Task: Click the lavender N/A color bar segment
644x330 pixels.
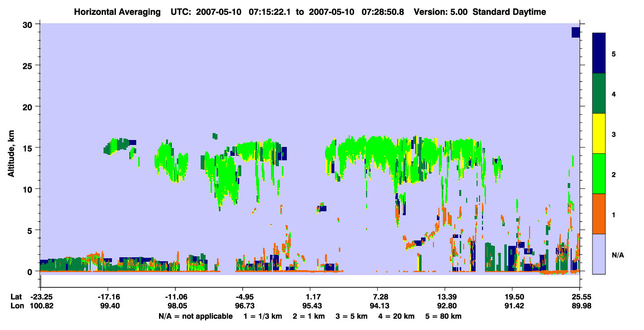Action: (599, 254)
